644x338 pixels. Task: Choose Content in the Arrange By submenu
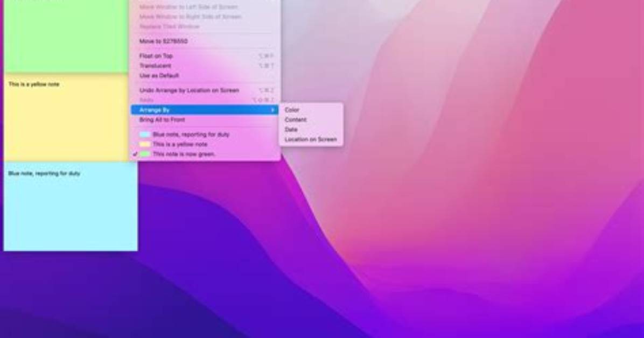[311, 119]
